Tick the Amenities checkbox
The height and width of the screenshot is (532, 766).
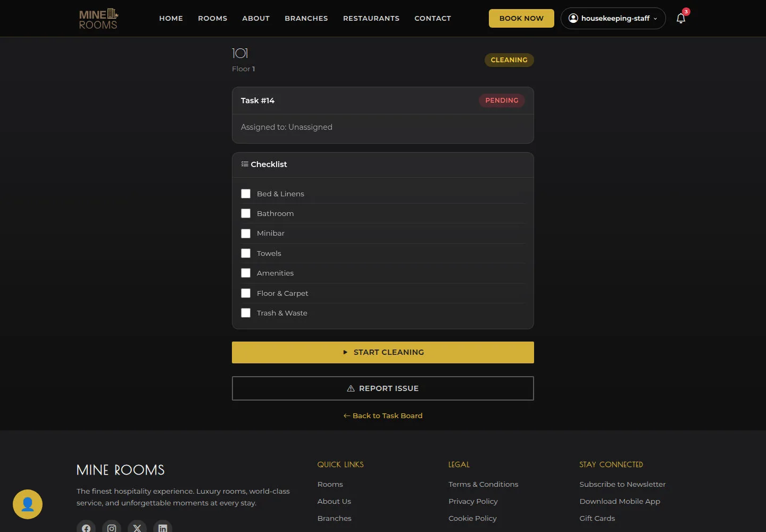246,273
